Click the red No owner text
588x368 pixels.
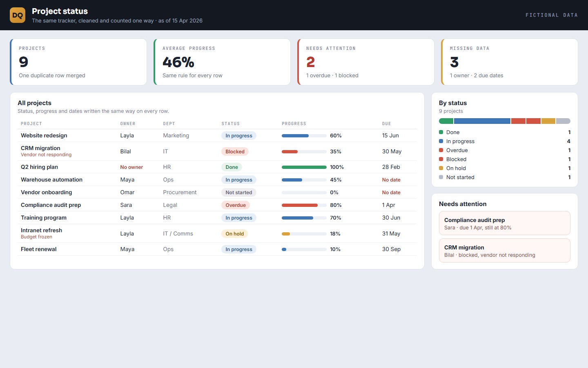[131, 167]
